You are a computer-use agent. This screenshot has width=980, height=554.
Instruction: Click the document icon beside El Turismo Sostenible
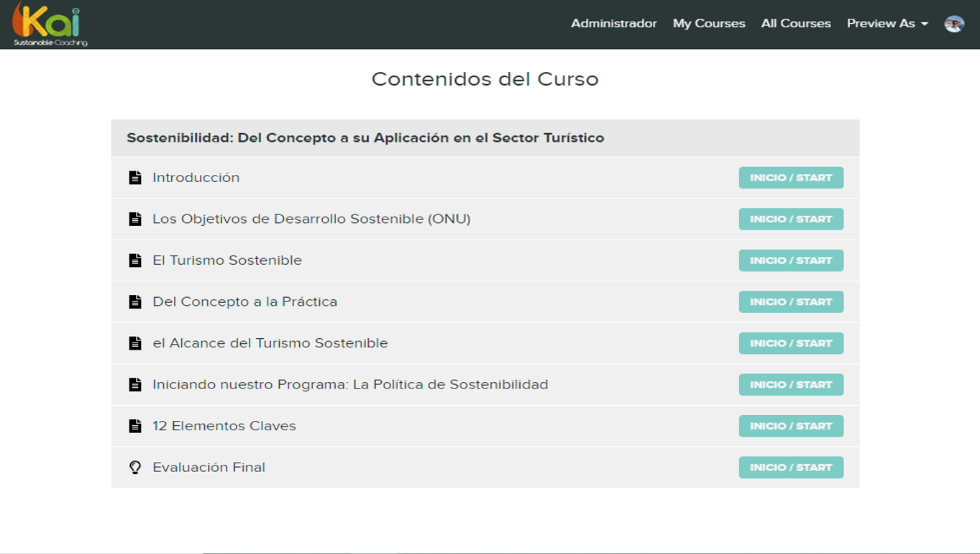click(x=135, y=260)
